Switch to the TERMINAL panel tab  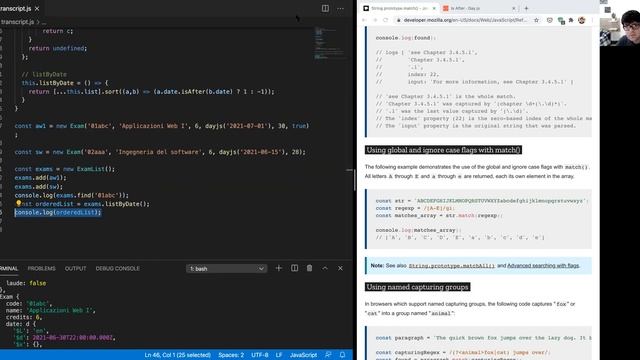tap(9, 269)
